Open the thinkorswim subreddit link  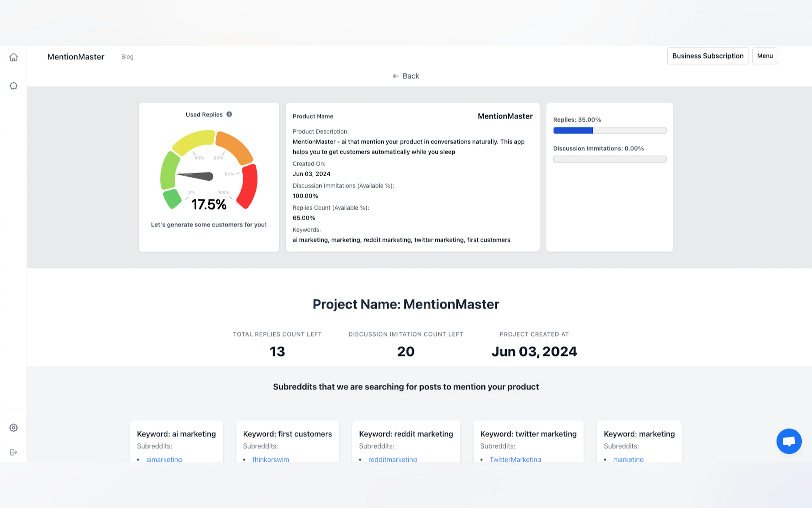point(270,459)
